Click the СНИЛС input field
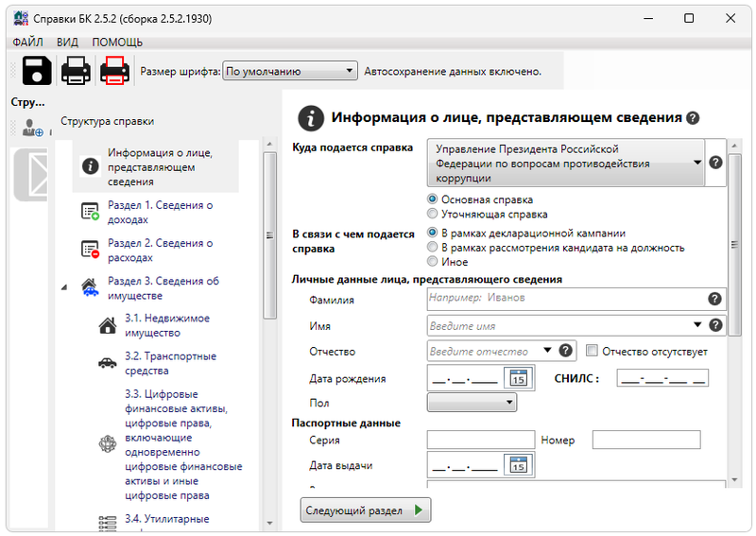 (x=661, y=379)
